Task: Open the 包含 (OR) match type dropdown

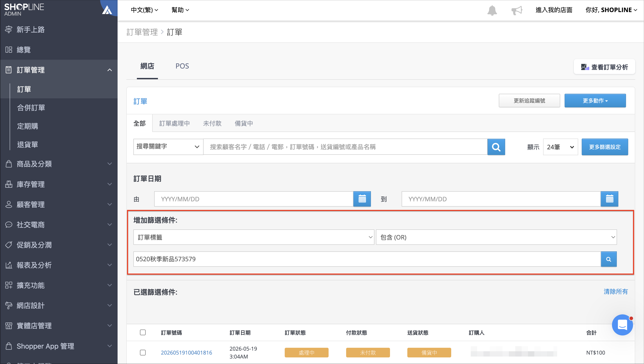Action: (x=496, y=237)
